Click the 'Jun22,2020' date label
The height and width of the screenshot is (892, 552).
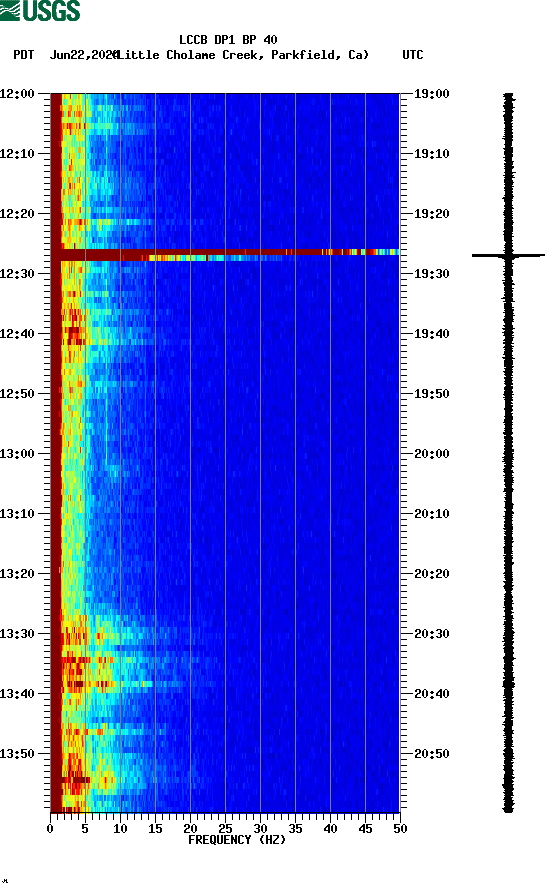[x=84, y=55]
